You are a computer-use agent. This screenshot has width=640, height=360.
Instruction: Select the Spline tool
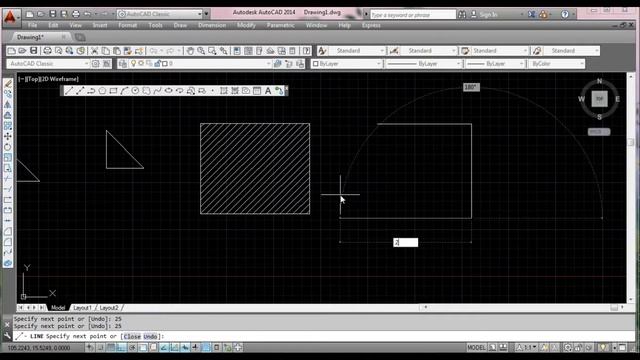(x=157, y=91)
